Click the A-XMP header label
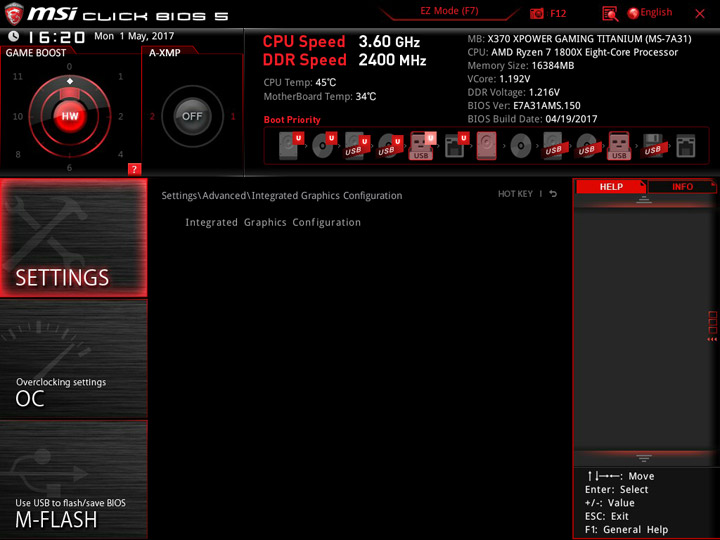 (164, 53)
